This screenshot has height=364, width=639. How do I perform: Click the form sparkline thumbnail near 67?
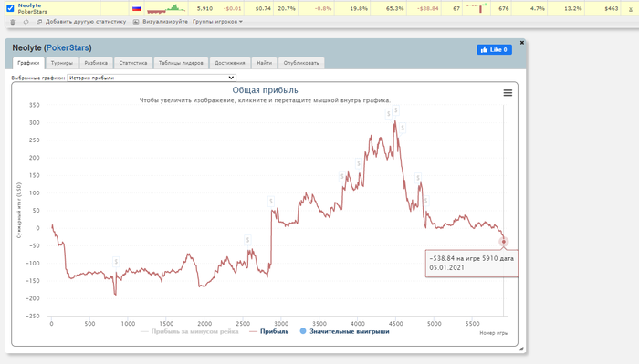pos(477,8)
